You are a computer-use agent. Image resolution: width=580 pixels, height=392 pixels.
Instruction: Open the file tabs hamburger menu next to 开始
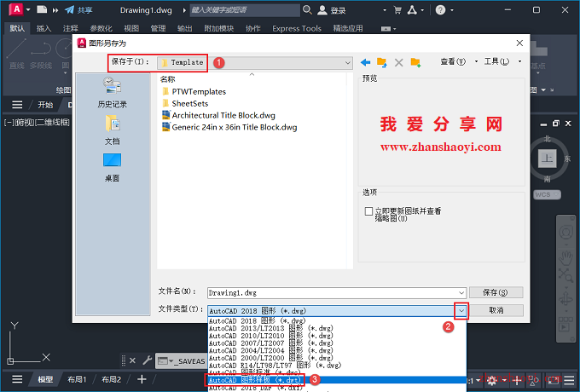pos(17,105)
